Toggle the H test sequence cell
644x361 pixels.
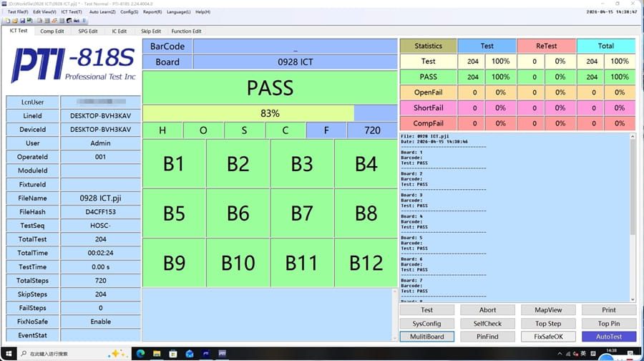[x=162, y=130]
